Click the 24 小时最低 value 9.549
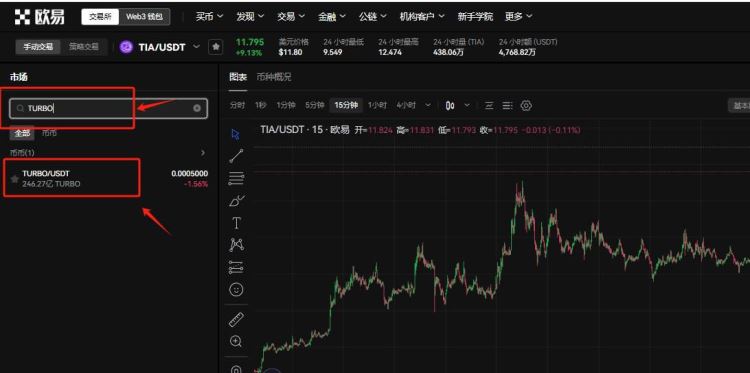Screen dimensions: 750x373 coord(332,52)
